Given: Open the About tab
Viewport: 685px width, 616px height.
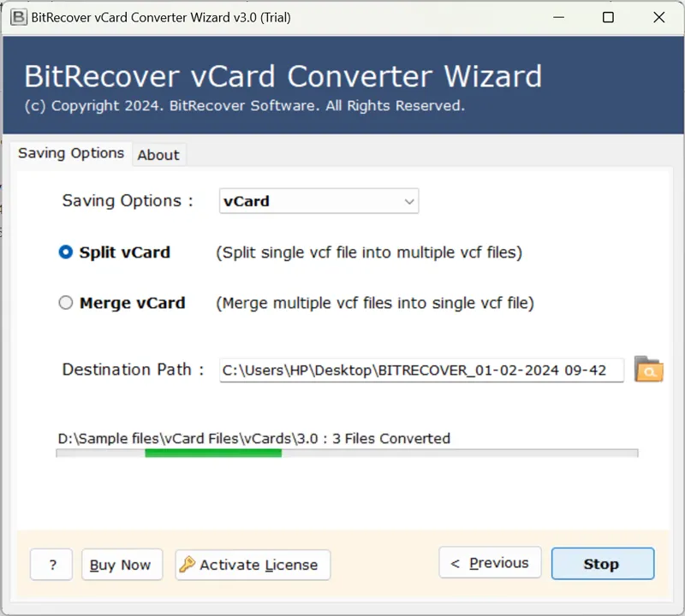Looking at the screenshot, I should [x=158, y=155].
